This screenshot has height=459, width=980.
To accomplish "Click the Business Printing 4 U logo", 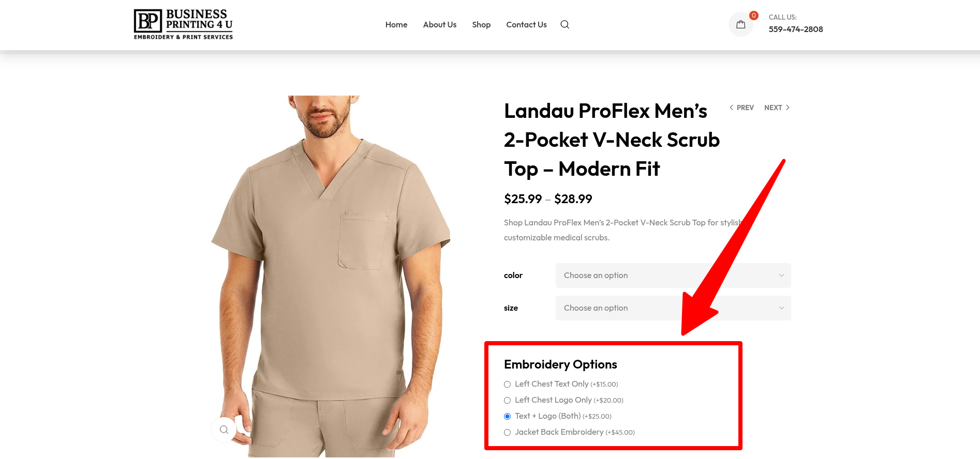I will point(183,24).
